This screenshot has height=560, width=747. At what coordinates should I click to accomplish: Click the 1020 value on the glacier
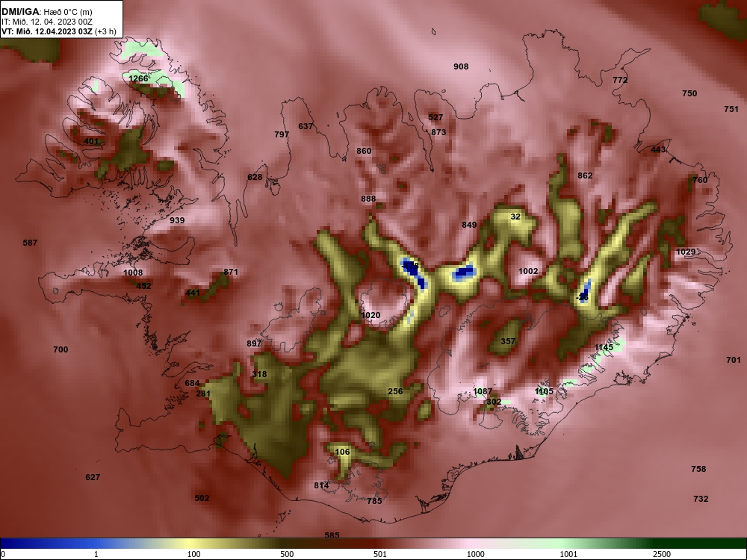[x=371, y=315]
